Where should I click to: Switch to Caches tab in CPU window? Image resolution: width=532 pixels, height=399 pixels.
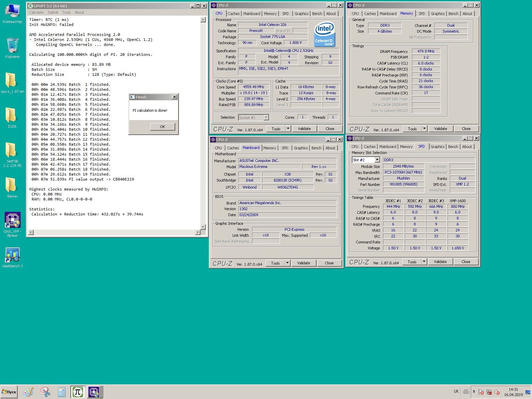pos(233,14)
